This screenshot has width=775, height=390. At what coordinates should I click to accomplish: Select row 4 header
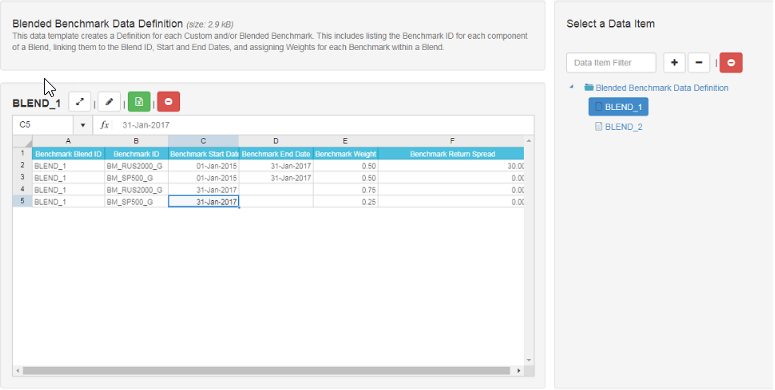tap(22, 189)
